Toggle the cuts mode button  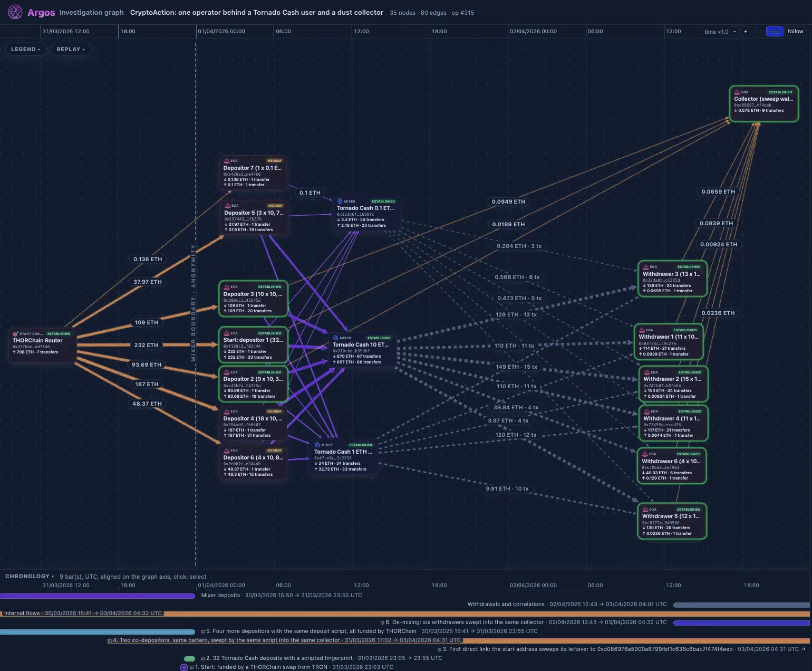(775, 32)
